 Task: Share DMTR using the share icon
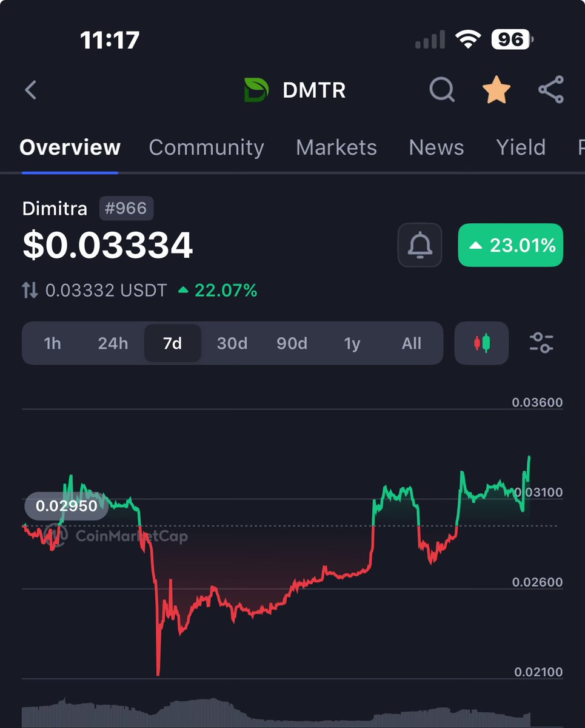coord(550,90)
